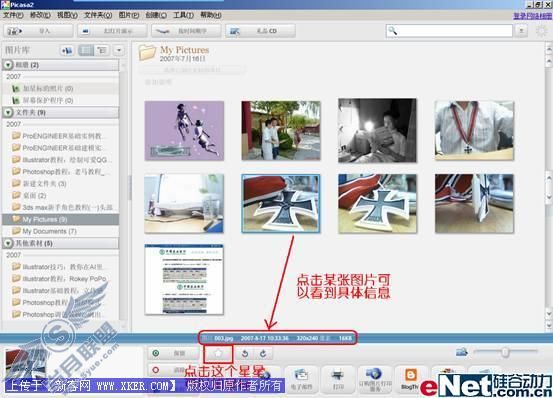
Task: Rotate the photo counter-clockwise
Action: click(245, 353)
